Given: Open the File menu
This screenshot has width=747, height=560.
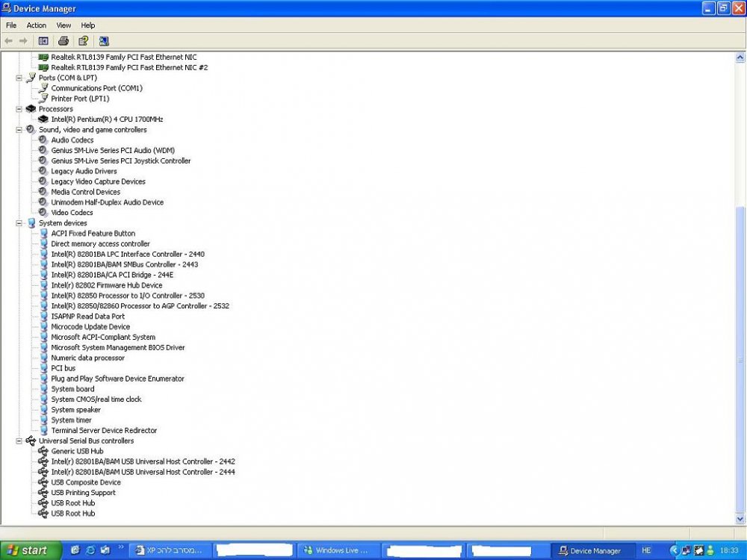Looking at the screenshot, I should click(x=11, y=25).
